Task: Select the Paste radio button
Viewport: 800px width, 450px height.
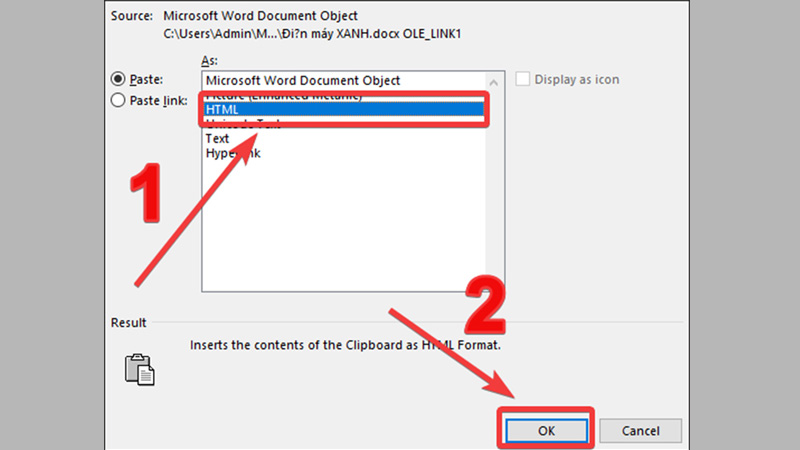Action: (118, 79)
